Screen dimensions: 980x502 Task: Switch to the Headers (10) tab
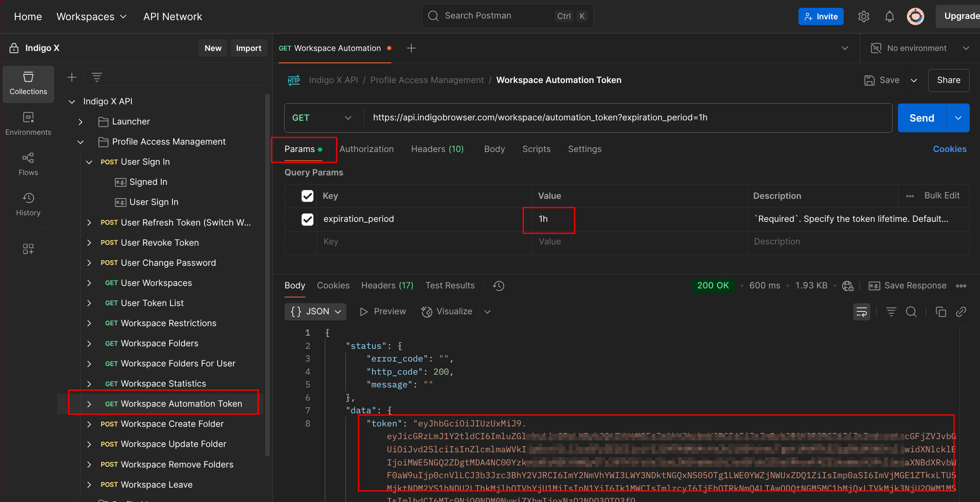coord(437,149)
